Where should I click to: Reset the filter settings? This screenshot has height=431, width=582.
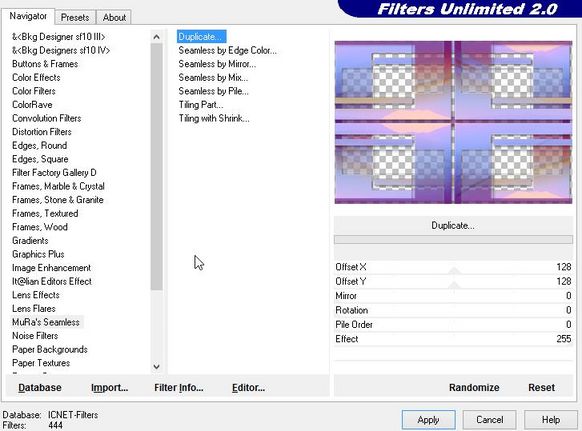[542, 388]
